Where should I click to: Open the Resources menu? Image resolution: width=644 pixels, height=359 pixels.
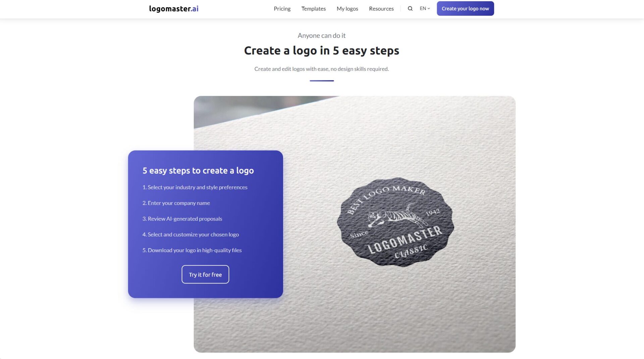(381, 9)
